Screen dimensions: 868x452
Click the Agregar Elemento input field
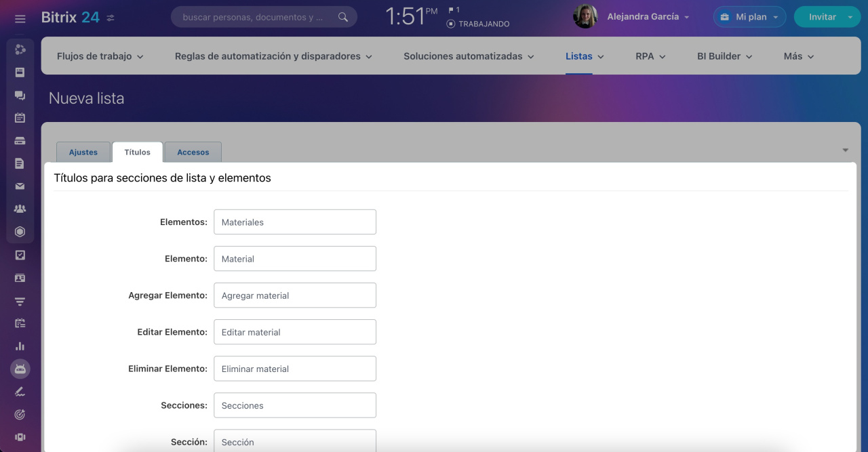coord(295,295)
